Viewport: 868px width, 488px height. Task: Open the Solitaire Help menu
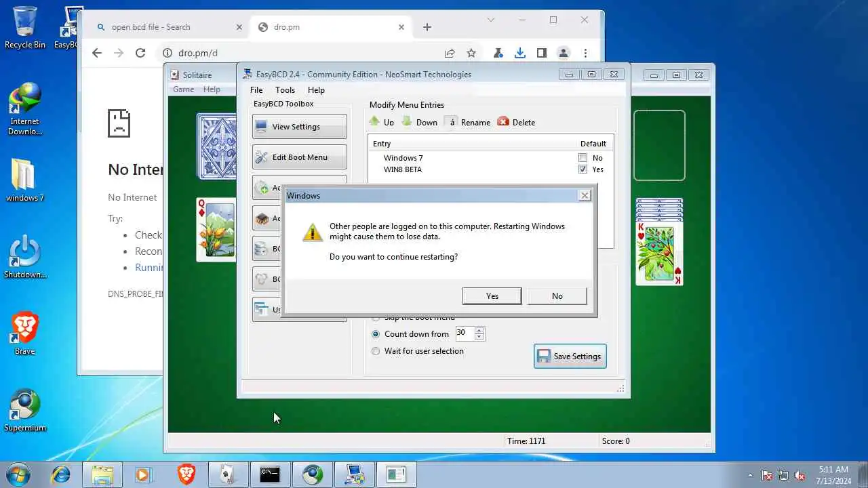212,89
